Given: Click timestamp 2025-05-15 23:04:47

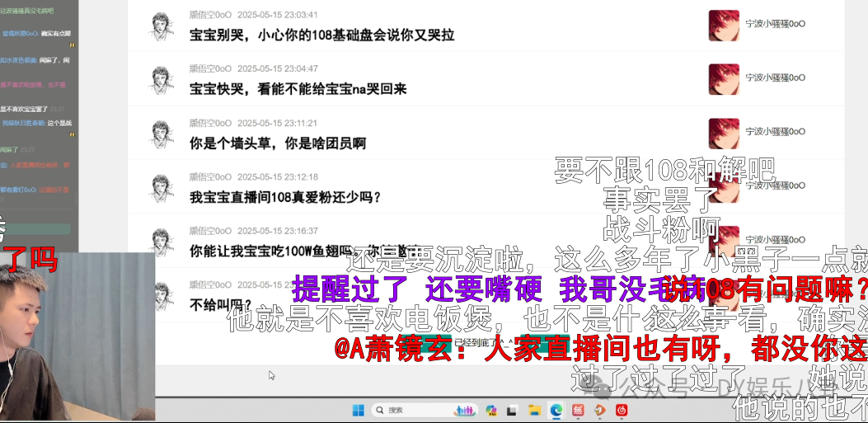Looking at the screenshot, I should pyautogui.click(x=277, y=68).
